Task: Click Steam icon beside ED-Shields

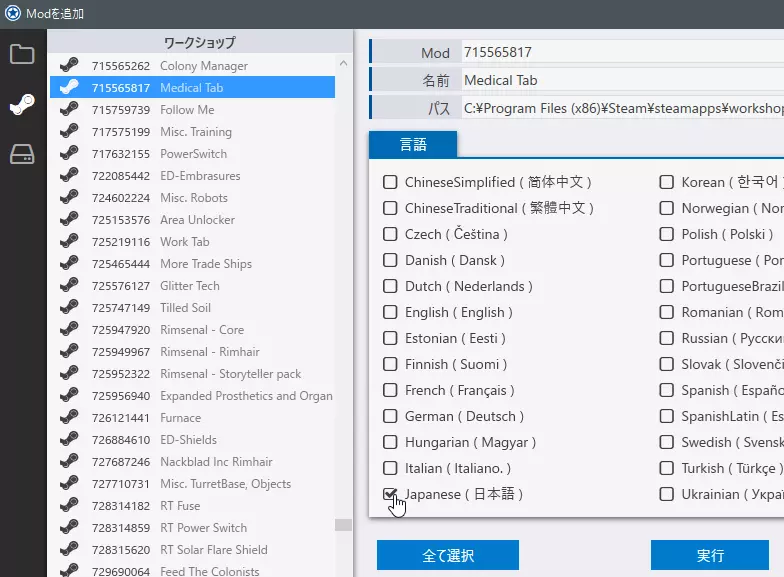Action: 69,440
